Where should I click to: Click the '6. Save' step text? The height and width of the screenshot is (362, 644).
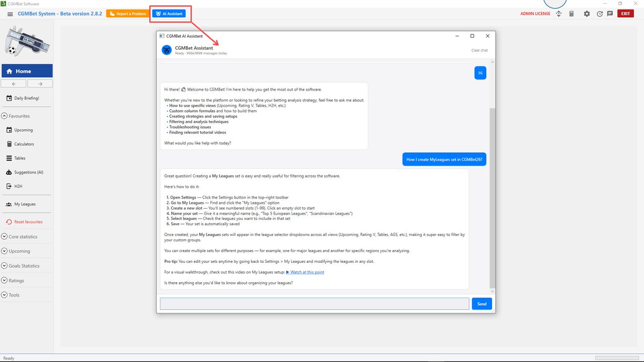point(202,224)
